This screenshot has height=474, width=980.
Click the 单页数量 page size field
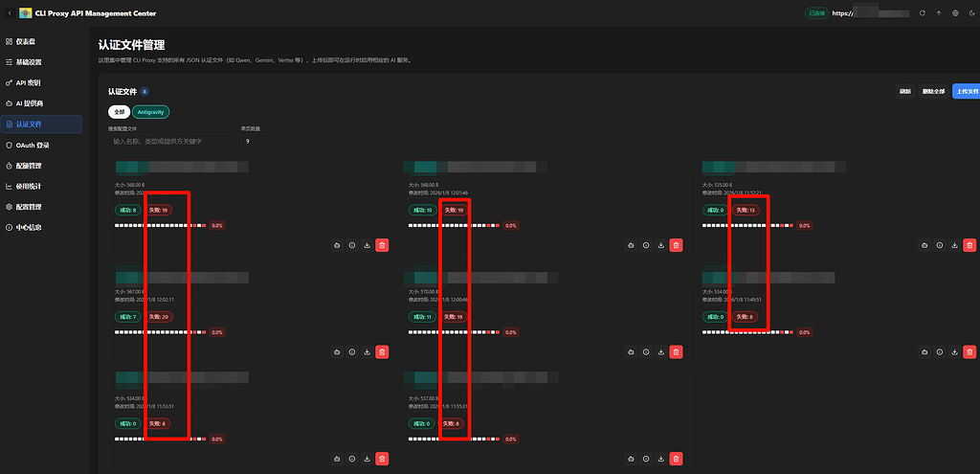tap(256, 142)
